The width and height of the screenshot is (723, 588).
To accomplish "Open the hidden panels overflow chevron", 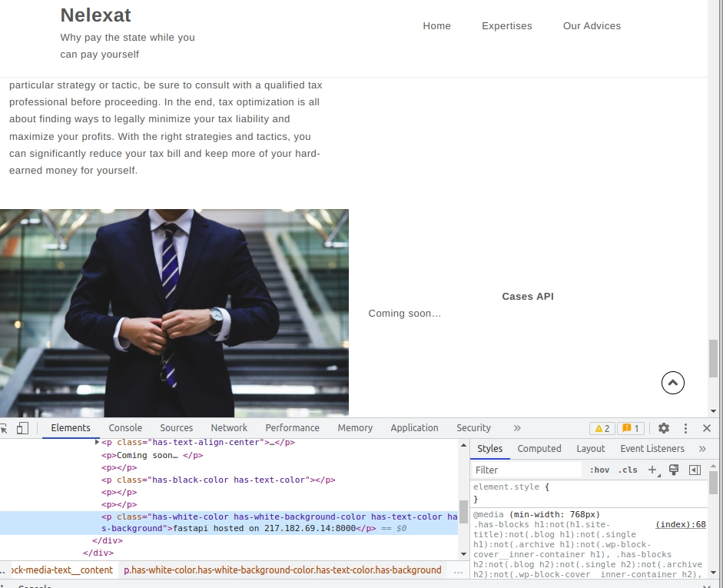I will [x=517, y=428].
